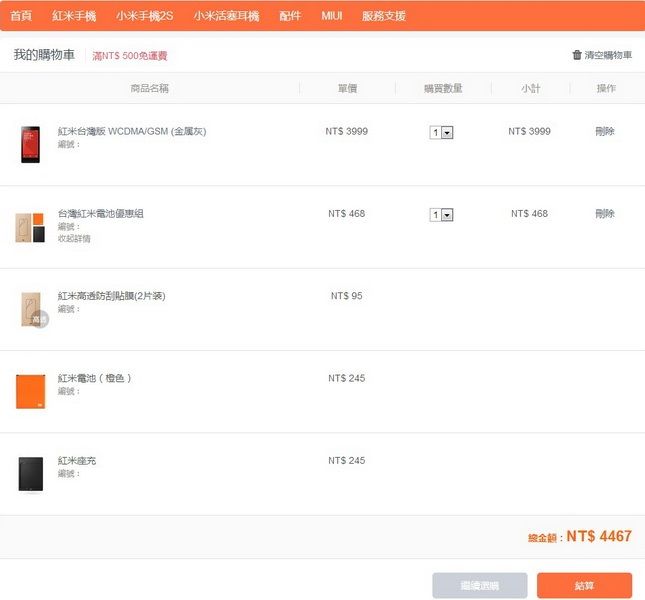
Task: Click the 單價 column header
Action: 347,88
